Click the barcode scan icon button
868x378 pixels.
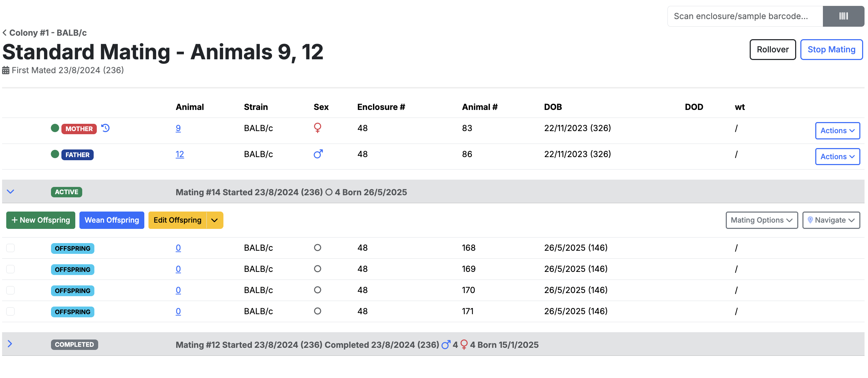click(x=843, y=16)
